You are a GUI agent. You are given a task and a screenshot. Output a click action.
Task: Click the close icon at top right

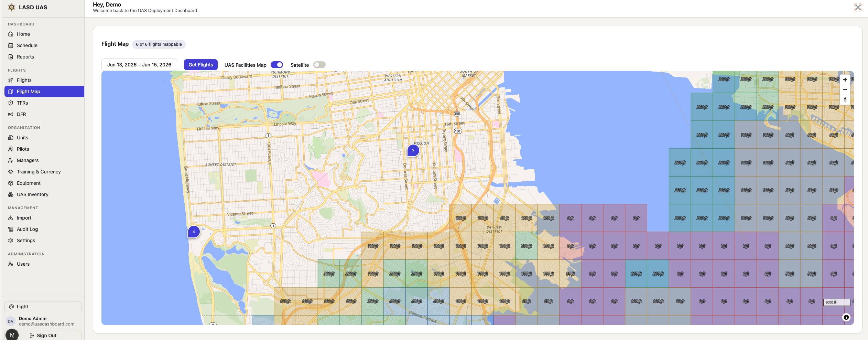pyautogui.click(x=858, y=7)
